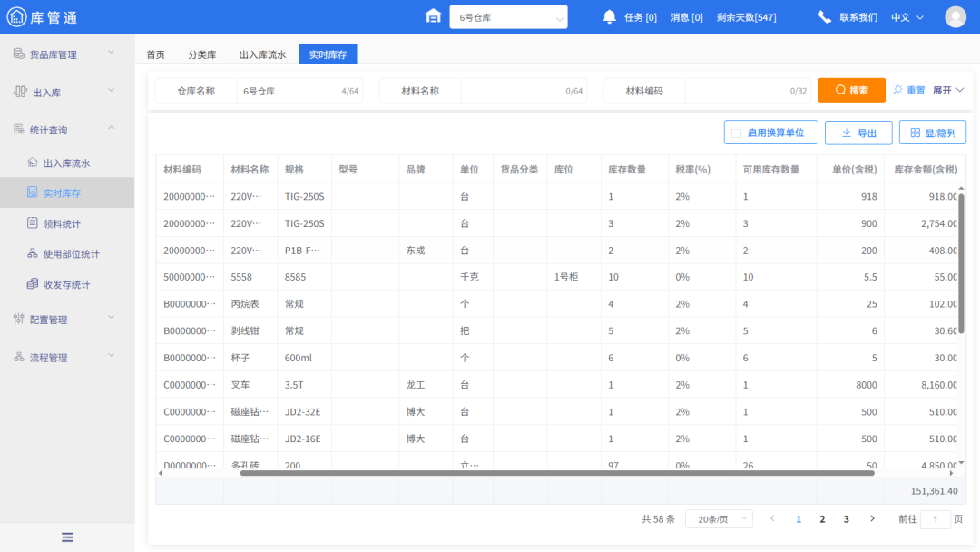Focus the 材料名称 input field
Image resolution: width=980 pixels, height=552 pixels.
pyautogui.click(x=524, y=91)
